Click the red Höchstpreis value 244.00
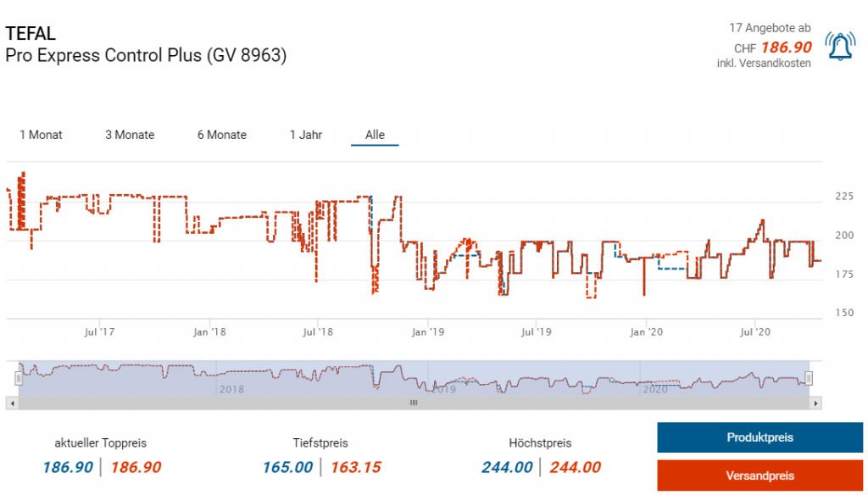Screen dimensions: 868x495 click(x=576, y=467)
